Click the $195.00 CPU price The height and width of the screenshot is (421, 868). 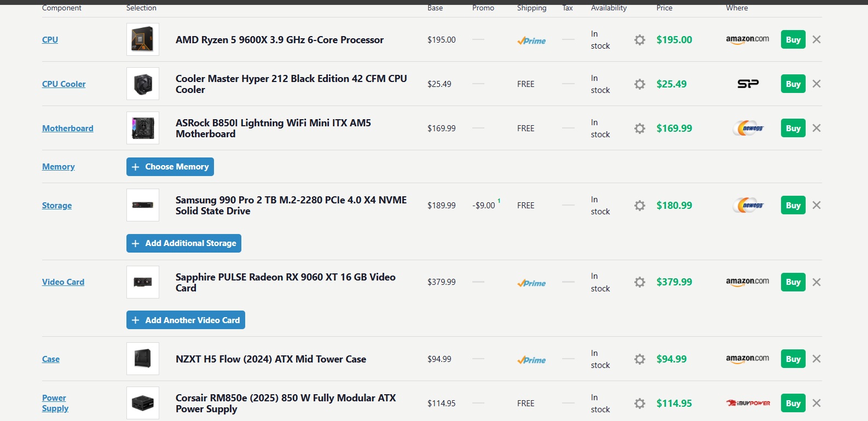pos(674,40)
